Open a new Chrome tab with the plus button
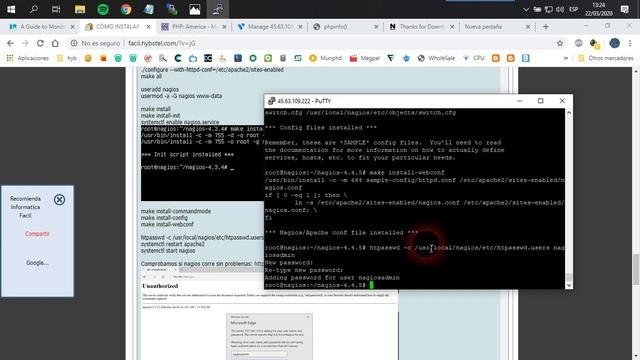 coord(546,27)
